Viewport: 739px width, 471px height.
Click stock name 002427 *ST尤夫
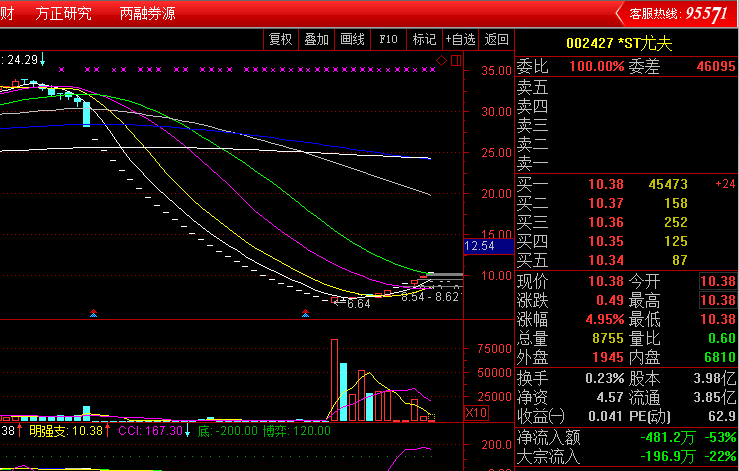pyautogui.click(x=619, y=43)
